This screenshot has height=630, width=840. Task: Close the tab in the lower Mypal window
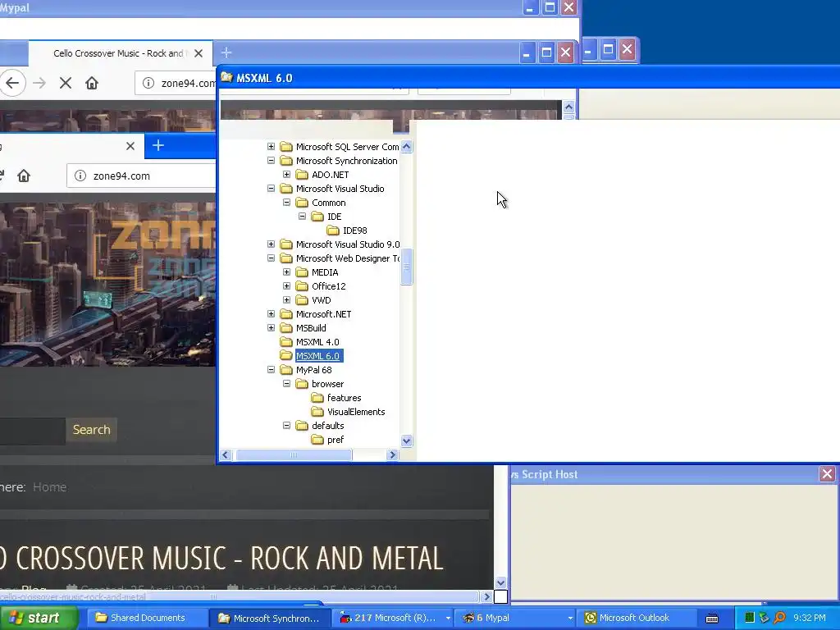(x=130, y=146)
